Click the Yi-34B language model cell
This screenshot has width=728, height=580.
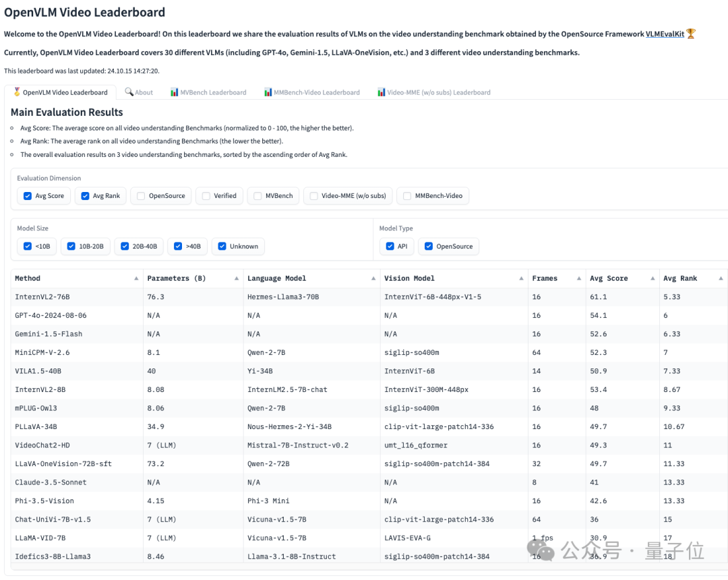(311, 371)
